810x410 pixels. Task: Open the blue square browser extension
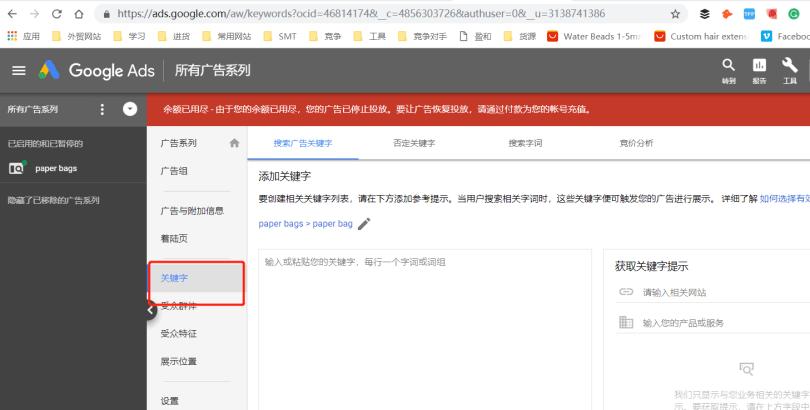pyautogui.click(x=749, y=14)
